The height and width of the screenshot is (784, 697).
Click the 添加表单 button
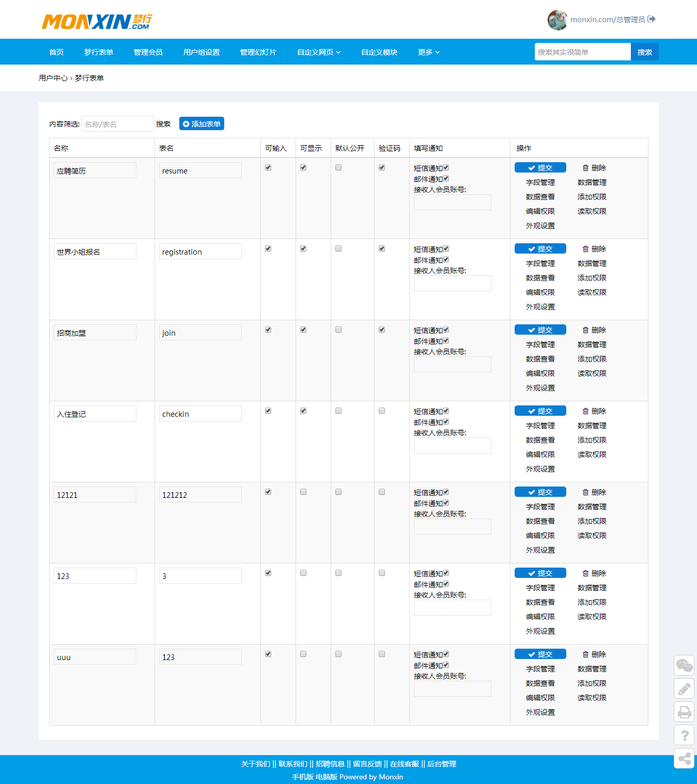click(x=202, y=124)
